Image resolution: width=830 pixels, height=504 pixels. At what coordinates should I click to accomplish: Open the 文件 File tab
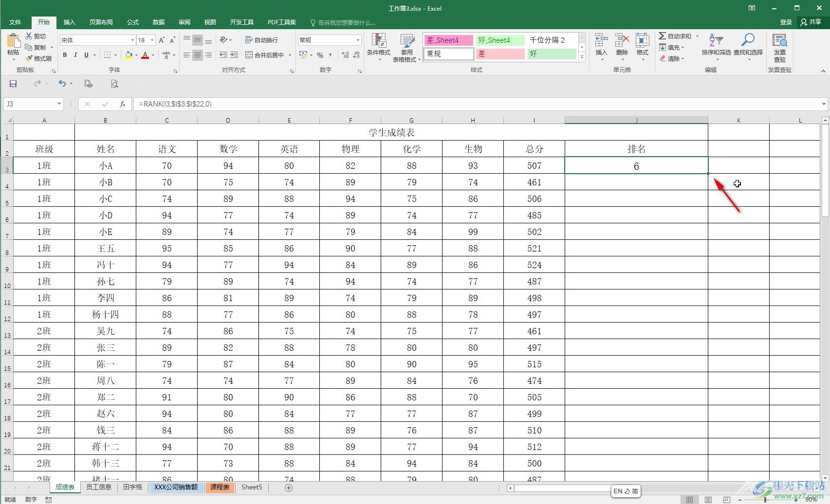(x=15, y=22)
